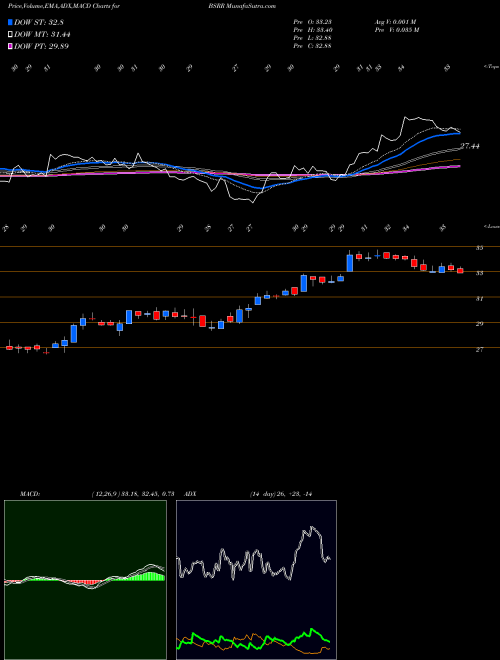Click the blue DOW ST legend swatch

11,22
